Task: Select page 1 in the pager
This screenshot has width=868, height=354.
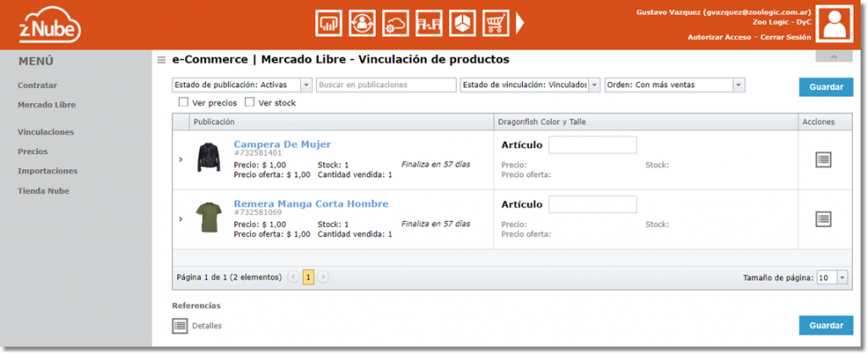Action: pyautogui.click(x=309, y=277)
